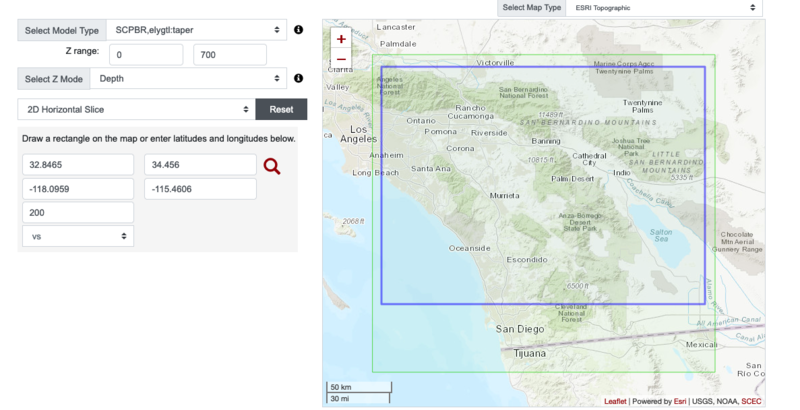
Task: Click the Z range label
Action: 82,51
